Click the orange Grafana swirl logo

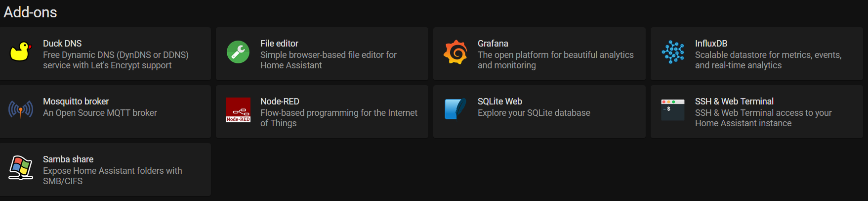(x=455, y=52)
